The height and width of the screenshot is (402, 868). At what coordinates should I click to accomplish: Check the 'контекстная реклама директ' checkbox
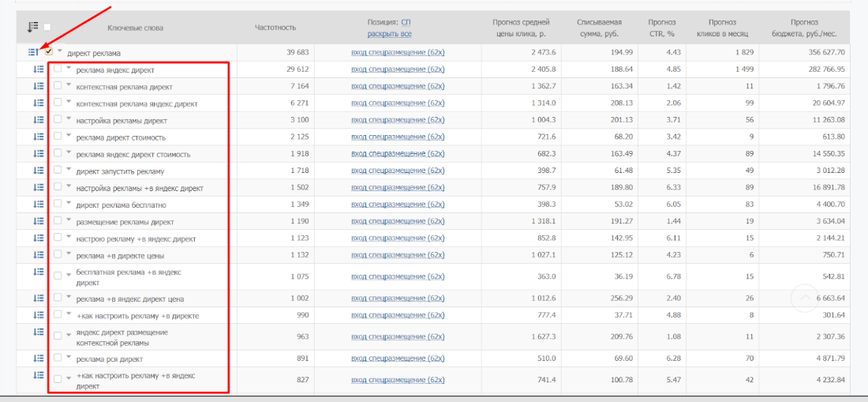coord(58,86)
